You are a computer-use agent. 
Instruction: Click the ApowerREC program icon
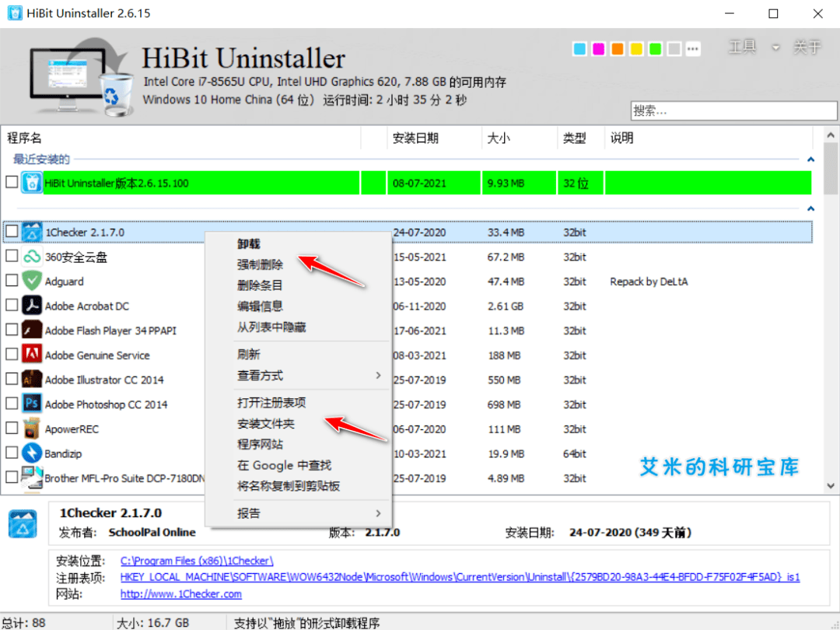tap(32, 429)
